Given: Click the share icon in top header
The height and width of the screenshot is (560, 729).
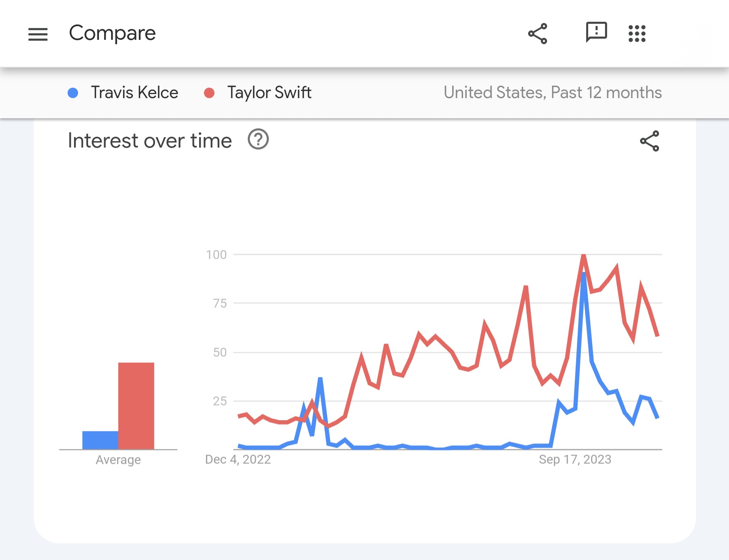Looking at the screenshot, I should [x=537, y=33].
